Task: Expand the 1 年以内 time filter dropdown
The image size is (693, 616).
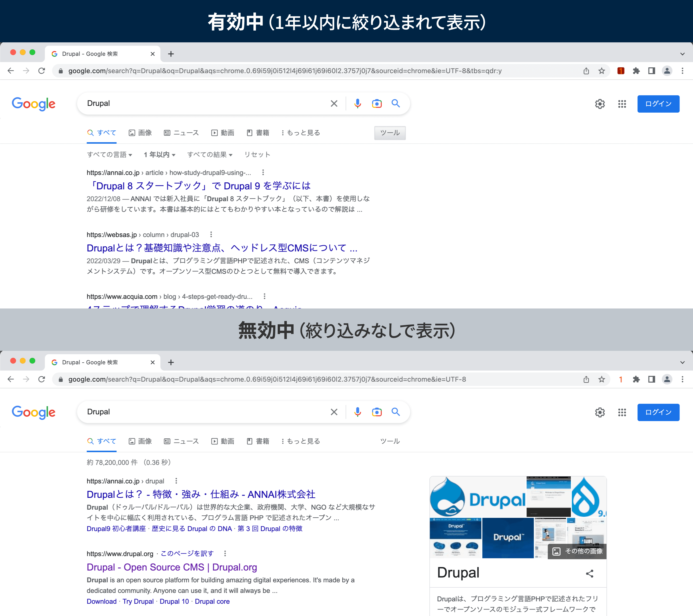Action: (160, 154)
